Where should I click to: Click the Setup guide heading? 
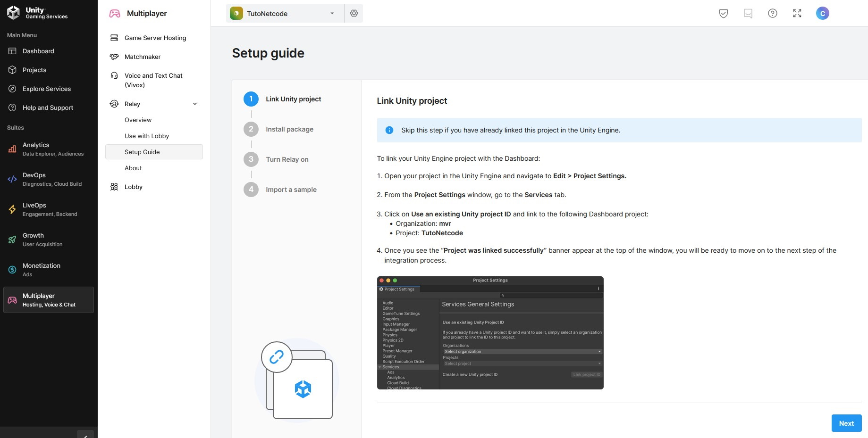coord(268,53)
